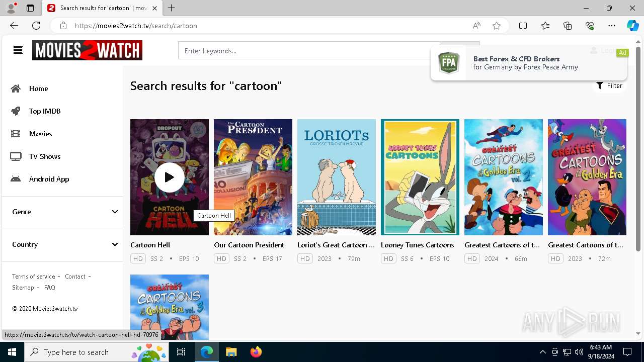Open File Explorer from taskbar
This screenshot has height=362, width=644.
231,352
